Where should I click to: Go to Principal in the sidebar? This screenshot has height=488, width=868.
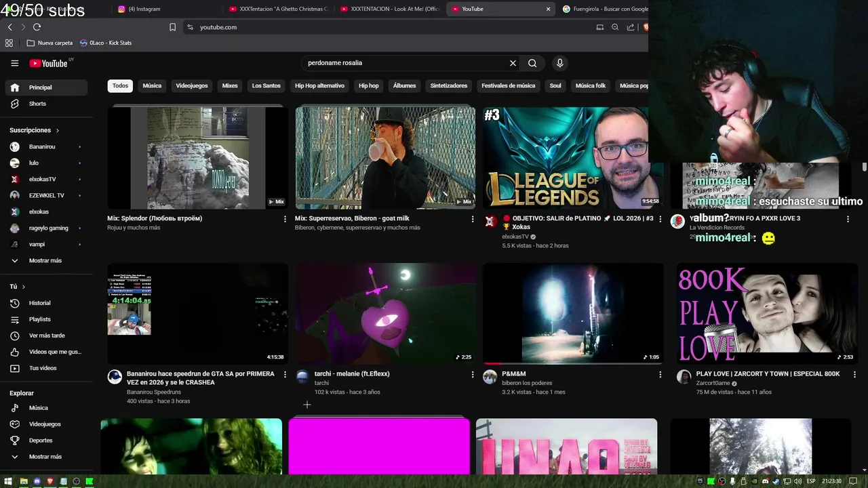tap(46, 87)
